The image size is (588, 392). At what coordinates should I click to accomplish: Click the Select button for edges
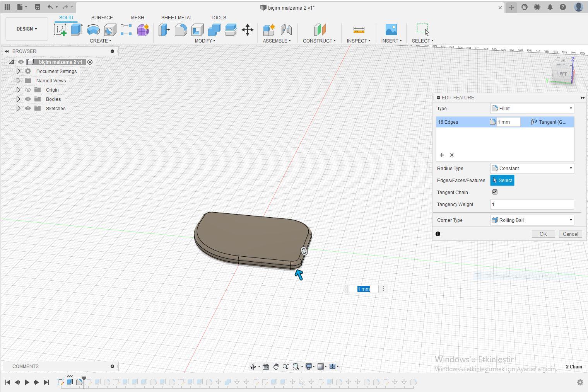502,180
